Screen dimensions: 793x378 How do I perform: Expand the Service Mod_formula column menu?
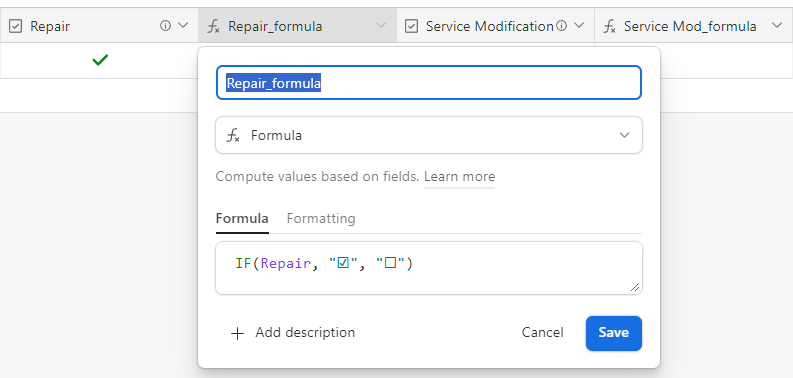[x=777, y=26]
